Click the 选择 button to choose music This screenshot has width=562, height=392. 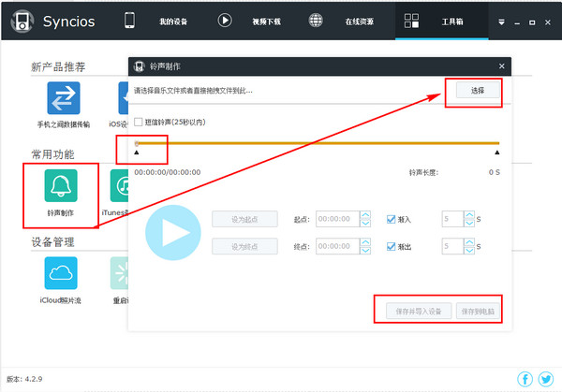click(478, 90)
